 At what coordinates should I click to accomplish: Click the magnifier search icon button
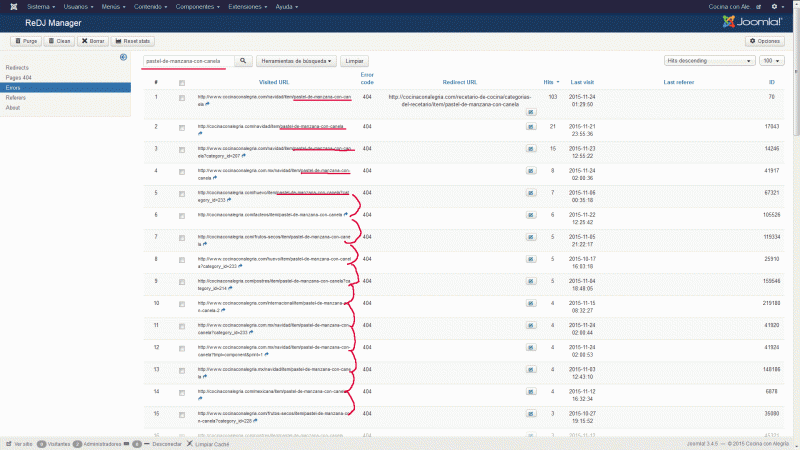point(243,61)
